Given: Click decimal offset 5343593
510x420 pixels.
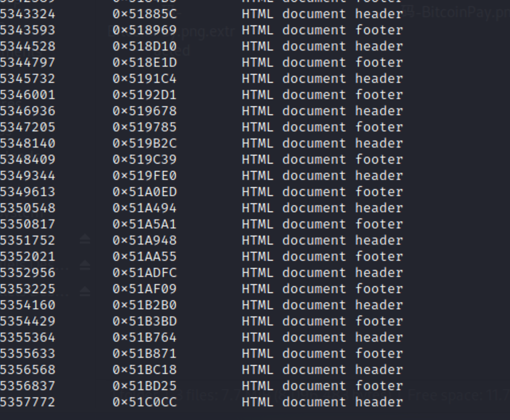Looking at the screenshot, I should 27,30.
